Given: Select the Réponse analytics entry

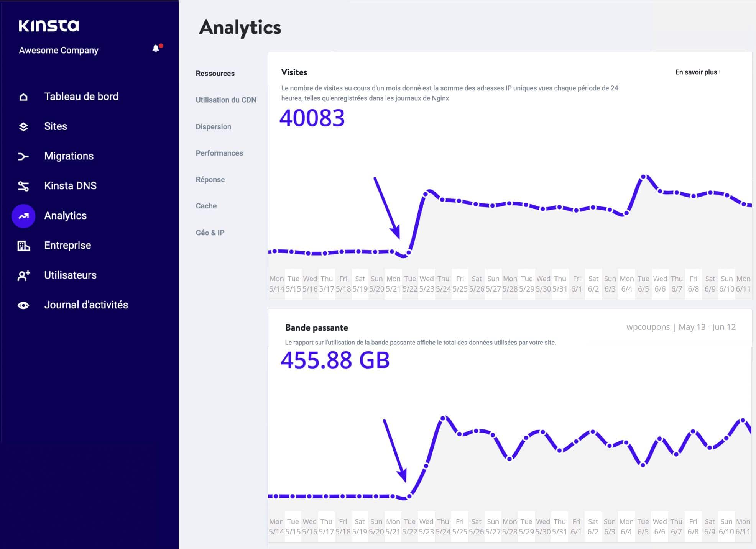Looking at the screenshot, I should point(210,179).
